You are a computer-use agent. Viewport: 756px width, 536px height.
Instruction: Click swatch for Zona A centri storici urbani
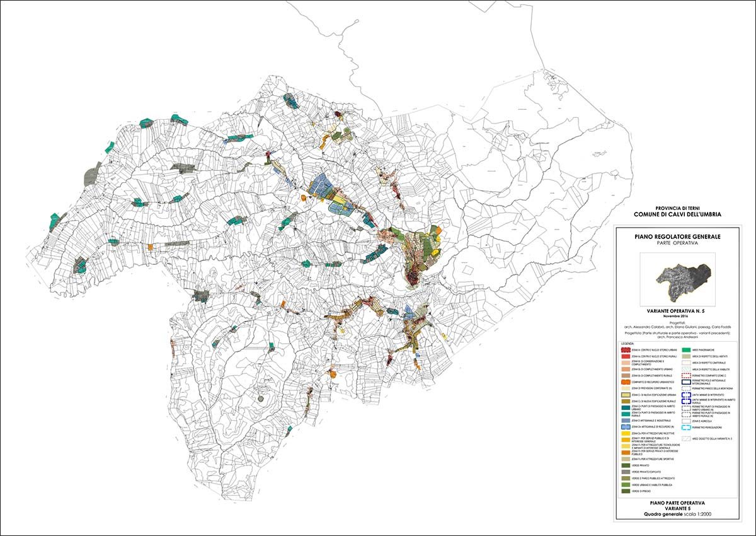click(x=626, y=350)
